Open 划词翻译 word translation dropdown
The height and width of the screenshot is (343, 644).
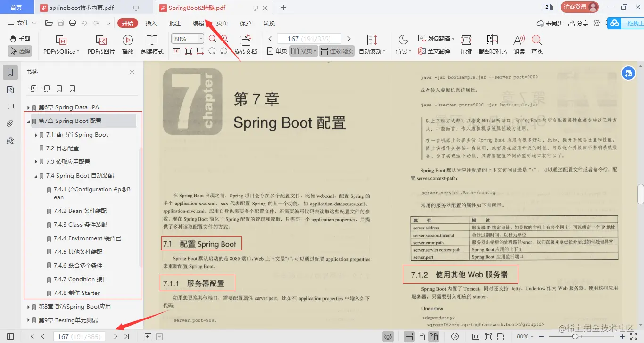click(436, 39)
